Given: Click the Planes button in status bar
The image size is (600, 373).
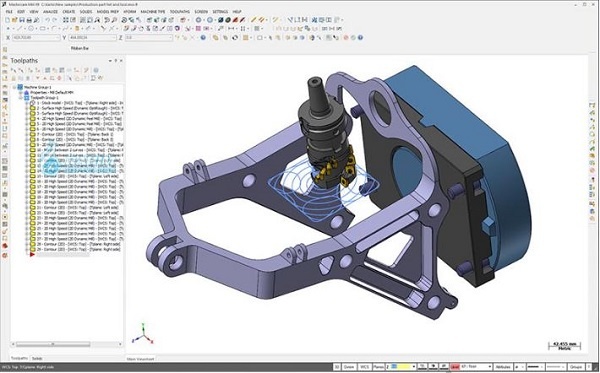Looking at the screenshot, I should 378,367.
